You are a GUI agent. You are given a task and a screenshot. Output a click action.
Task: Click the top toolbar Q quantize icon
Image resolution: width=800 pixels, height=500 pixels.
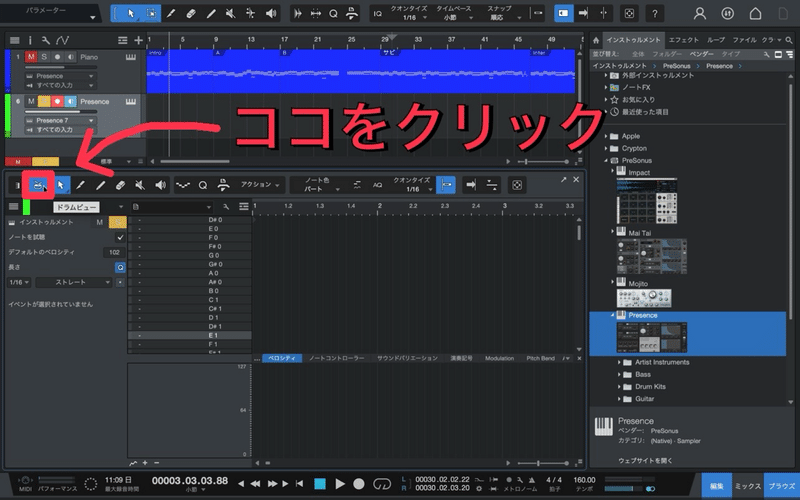333,14
